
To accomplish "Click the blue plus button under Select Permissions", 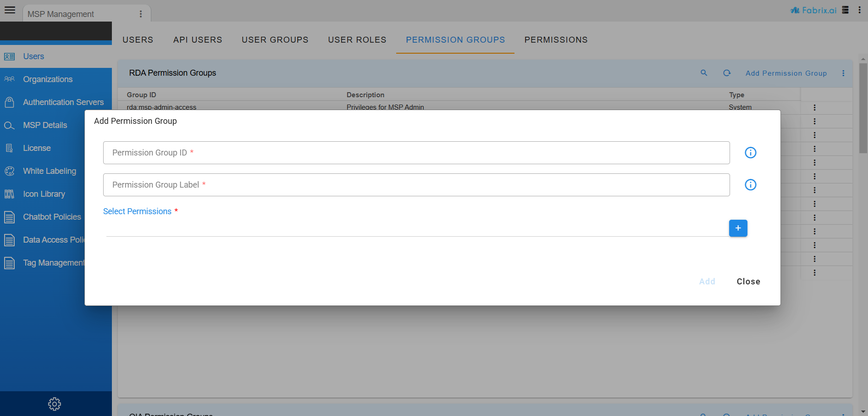I will coord(738,228).
